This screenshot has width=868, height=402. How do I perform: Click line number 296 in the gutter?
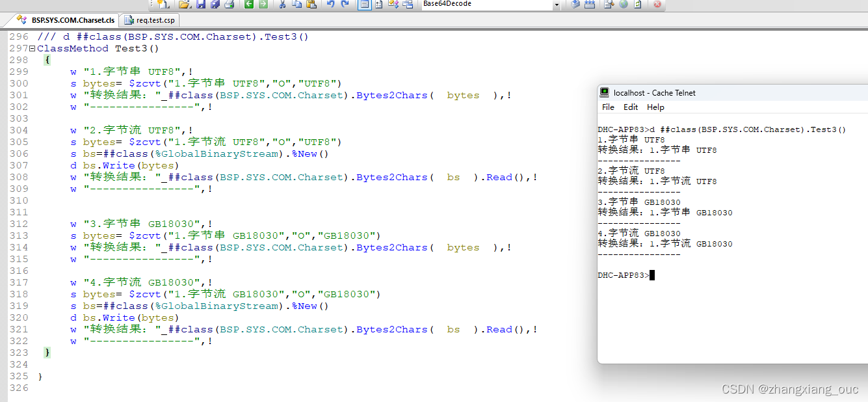[19, 37]
